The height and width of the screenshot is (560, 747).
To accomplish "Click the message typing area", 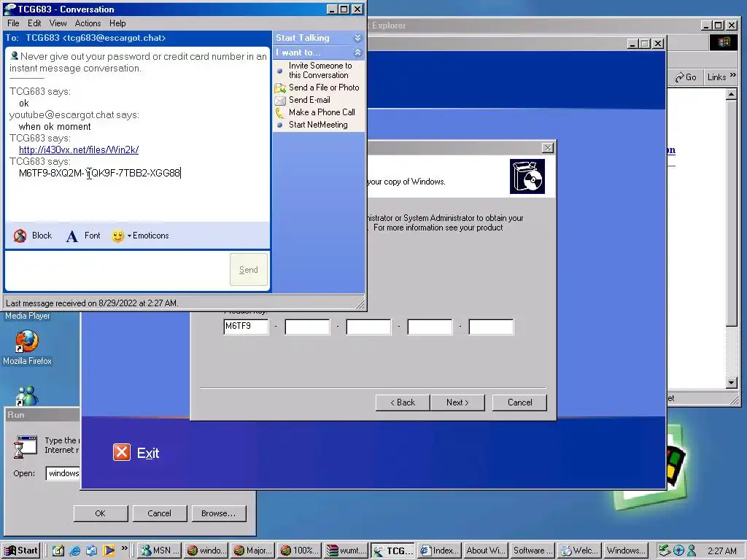I will 117,270.
